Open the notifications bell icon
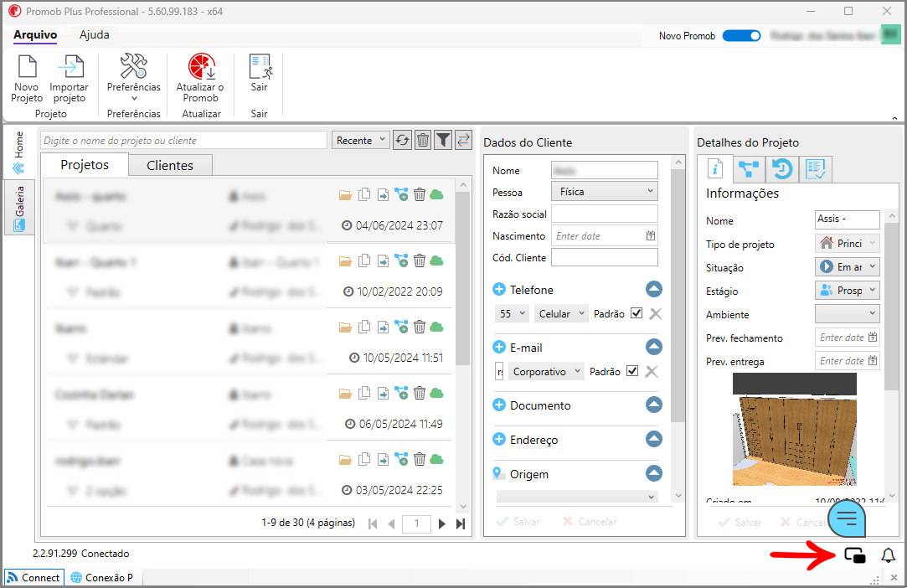Screen dimensions: 907x588 click(x=888, y=555)
